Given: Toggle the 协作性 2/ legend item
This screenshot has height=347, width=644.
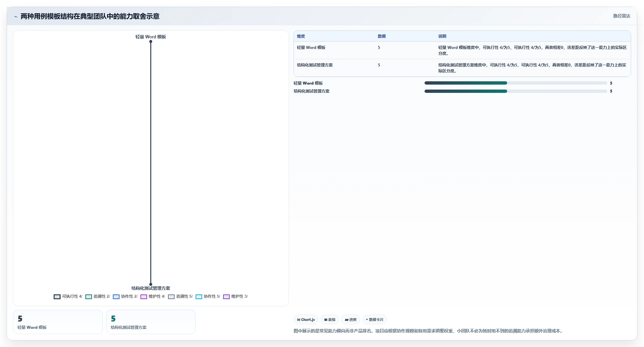Looking at the screenshot, I should coord(125,296).
